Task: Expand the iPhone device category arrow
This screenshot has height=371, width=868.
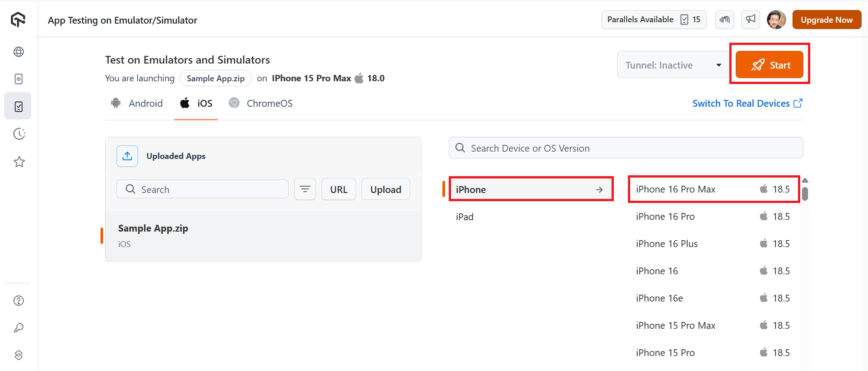Action: (599, 190)
